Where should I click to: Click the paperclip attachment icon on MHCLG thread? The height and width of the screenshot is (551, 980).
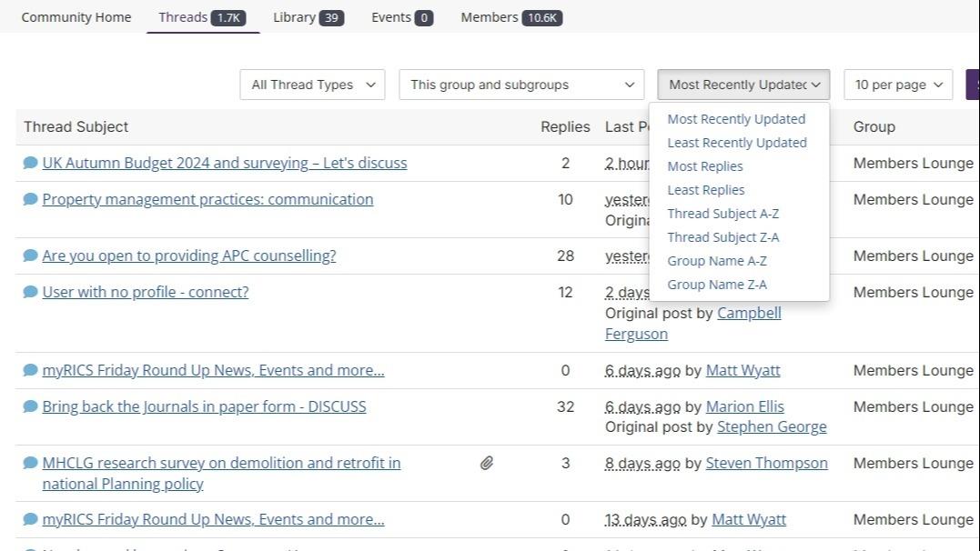487,464
